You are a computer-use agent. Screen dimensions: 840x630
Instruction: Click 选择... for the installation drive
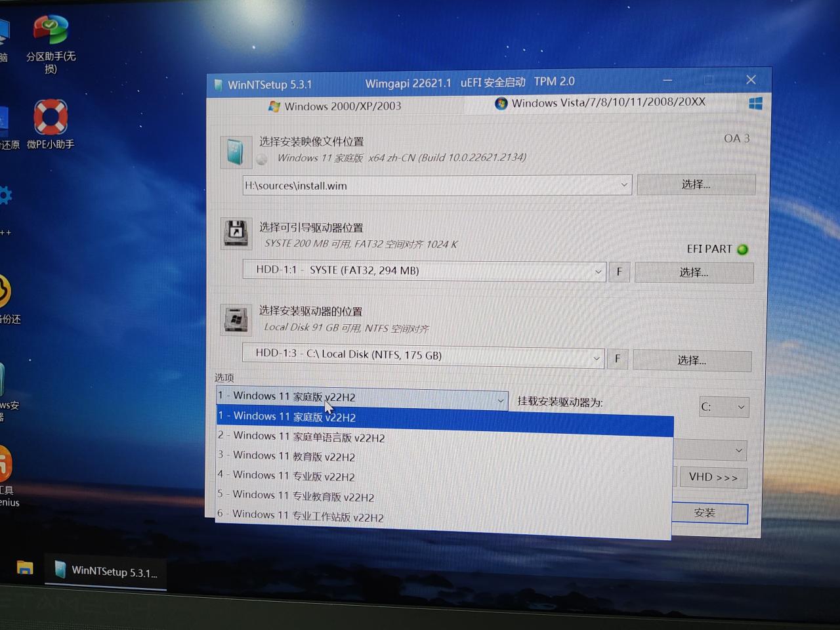(x=692, y=360)
